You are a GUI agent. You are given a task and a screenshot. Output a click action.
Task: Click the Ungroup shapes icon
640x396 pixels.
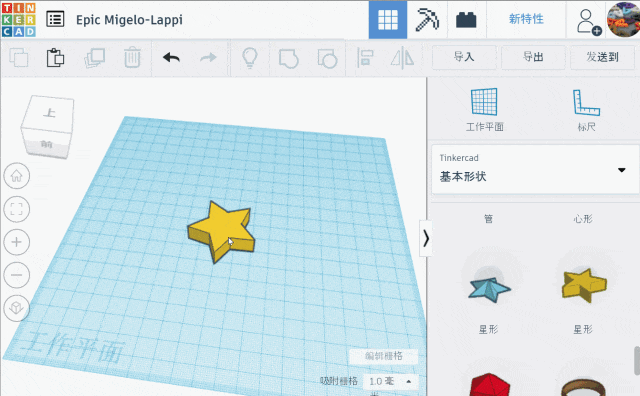pos(327,58)
